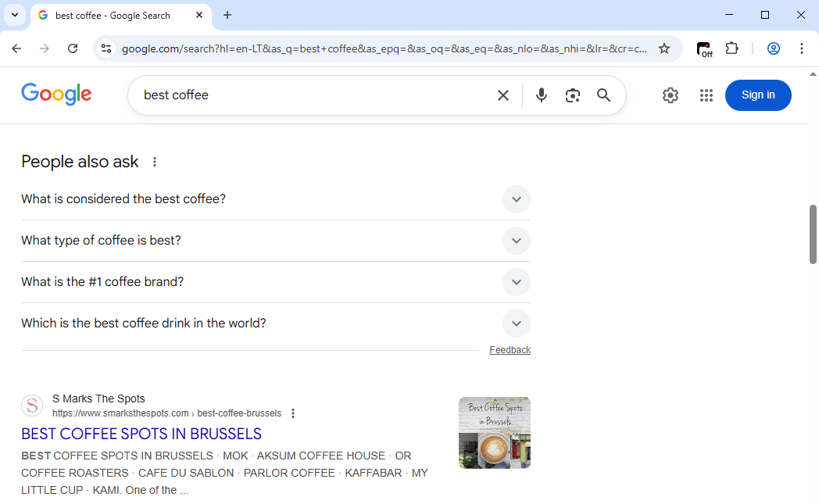Image resolution: width=819 pixels, height=504 pixels.
Task: Expand "What type of coffee is best?"
Action: (x=516, y=241)
